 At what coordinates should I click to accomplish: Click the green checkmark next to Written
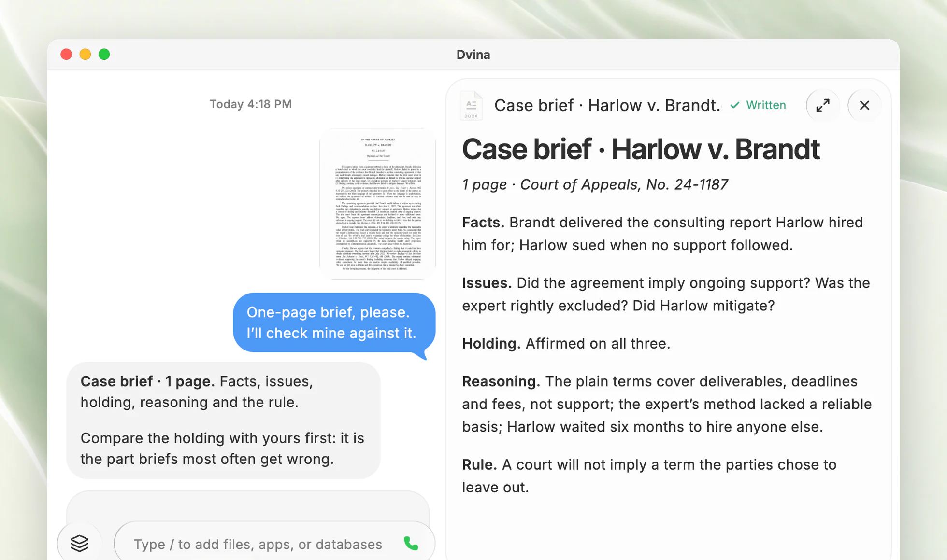pyautogui.click(x=735, y=105)
